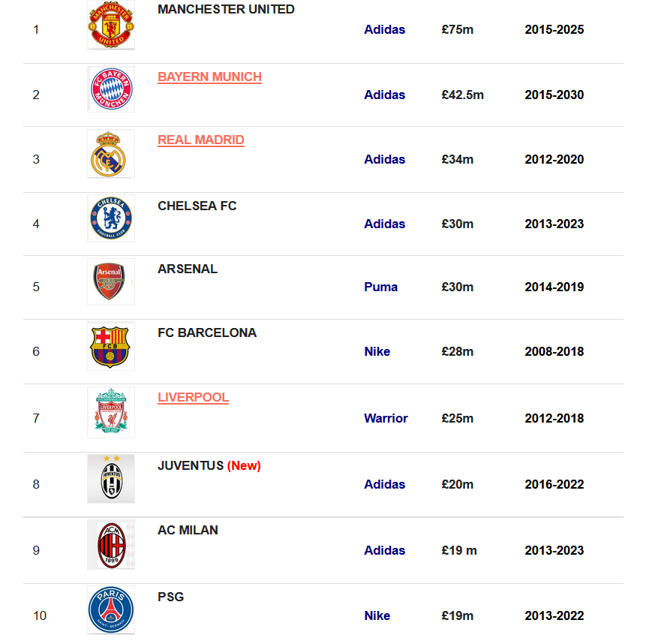Click the FC Barcelona crest

point(111,346)
